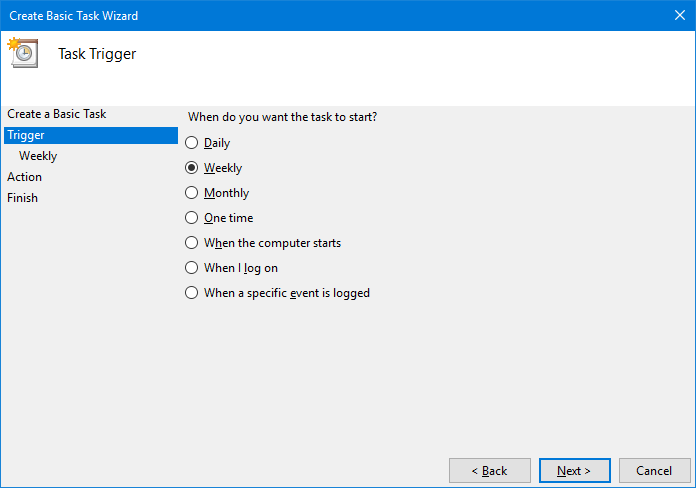Screen dimensions: 696x488
Task: Select When a specific event is logged
Action: coord(191,293)
